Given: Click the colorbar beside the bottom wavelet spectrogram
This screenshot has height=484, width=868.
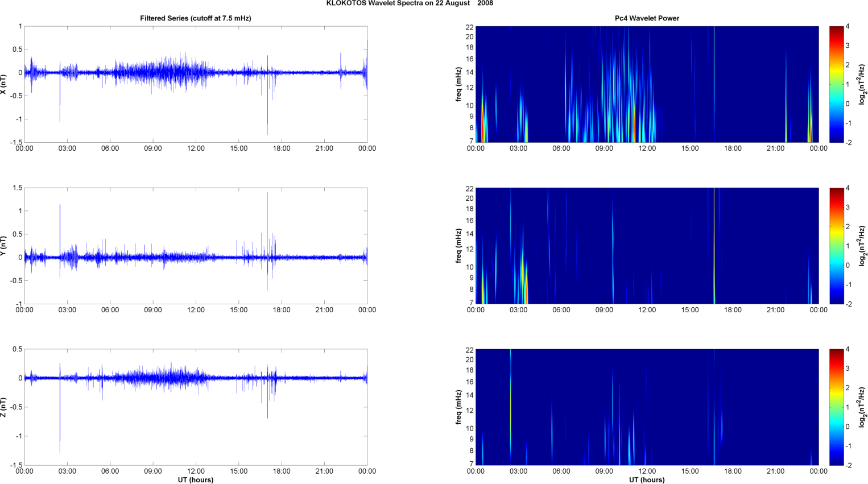Looking at the screenshot, I should 836,407.
